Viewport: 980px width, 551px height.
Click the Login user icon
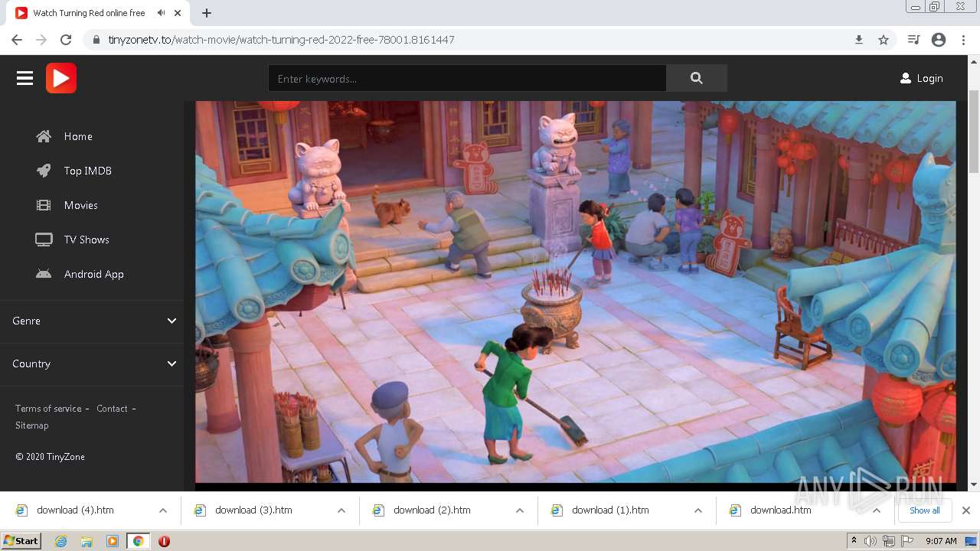[x=906, y=78]
